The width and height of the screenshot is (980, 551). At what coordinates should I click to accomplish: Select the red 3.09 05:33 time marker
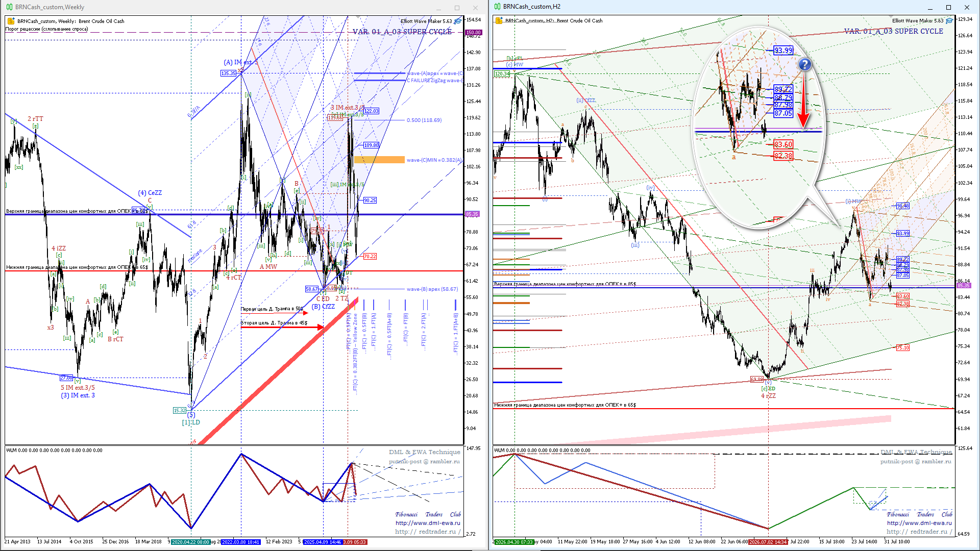click(x=354, y=542)
